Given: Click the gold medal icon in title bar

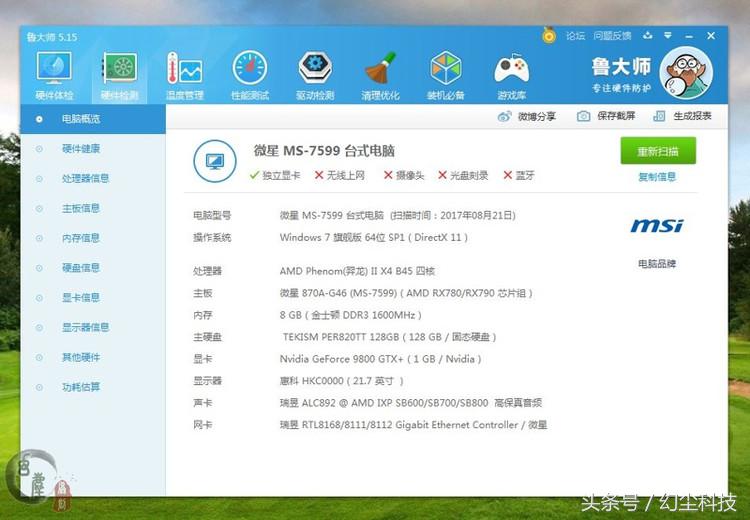Looking at the screenshot, I should click(x=549, y=35).
